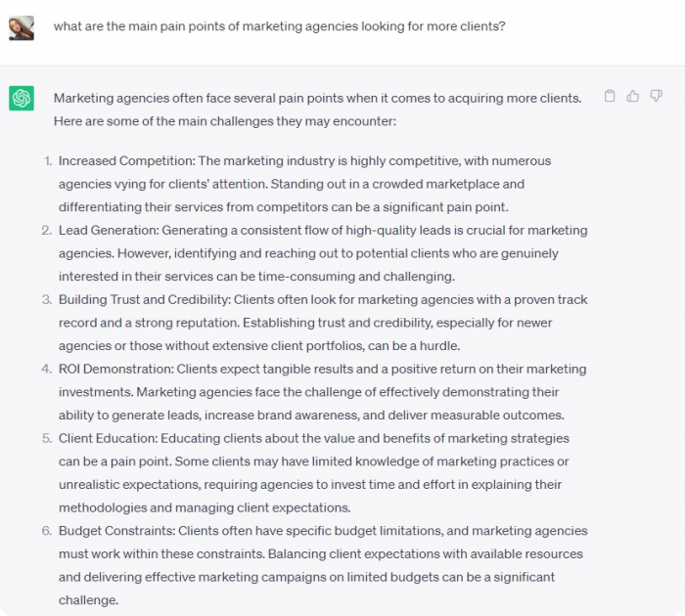Click the thumbs down icon
This screenshot has height=616, width=685.
(x=657, y=96)
